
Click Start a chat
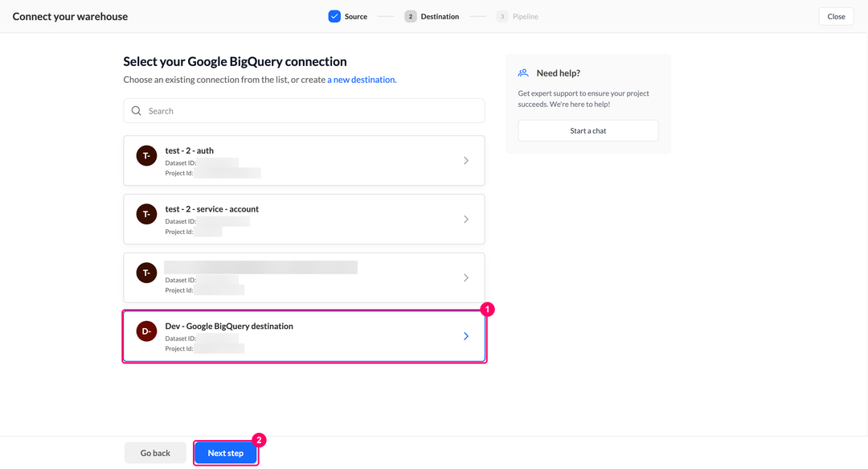tap(588, 131)
